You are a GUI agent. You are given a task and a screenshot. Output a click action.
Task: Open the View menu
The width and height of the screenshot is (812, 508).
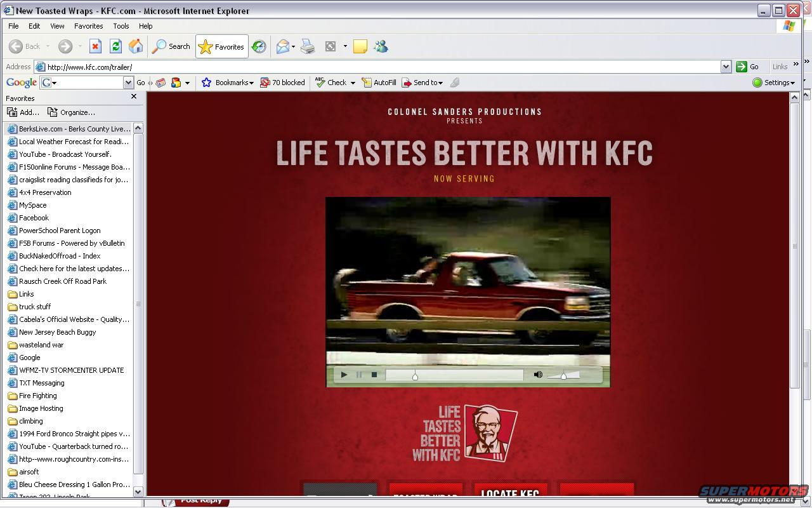point(57,26)
